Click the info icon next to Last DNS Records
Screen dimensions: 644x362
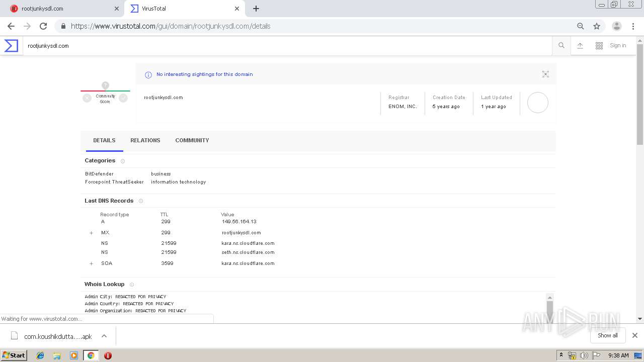(141, 201)
